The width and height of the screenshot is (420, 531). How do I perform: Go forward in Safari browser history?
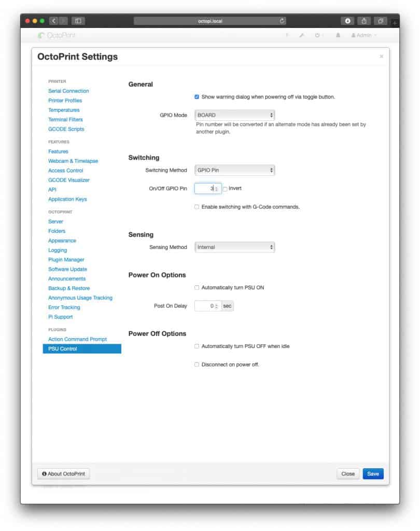[63, 21]
